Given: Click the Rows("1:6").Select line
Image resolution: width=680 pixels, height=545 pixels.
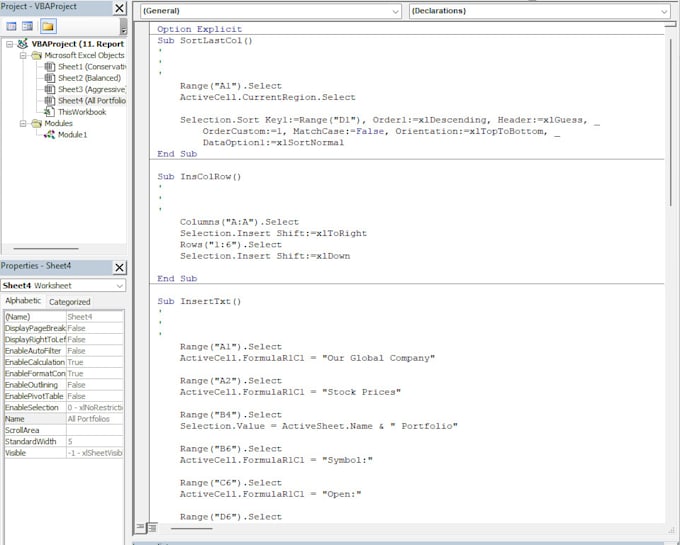Looking at the screenshot, I should click(231, 245).
